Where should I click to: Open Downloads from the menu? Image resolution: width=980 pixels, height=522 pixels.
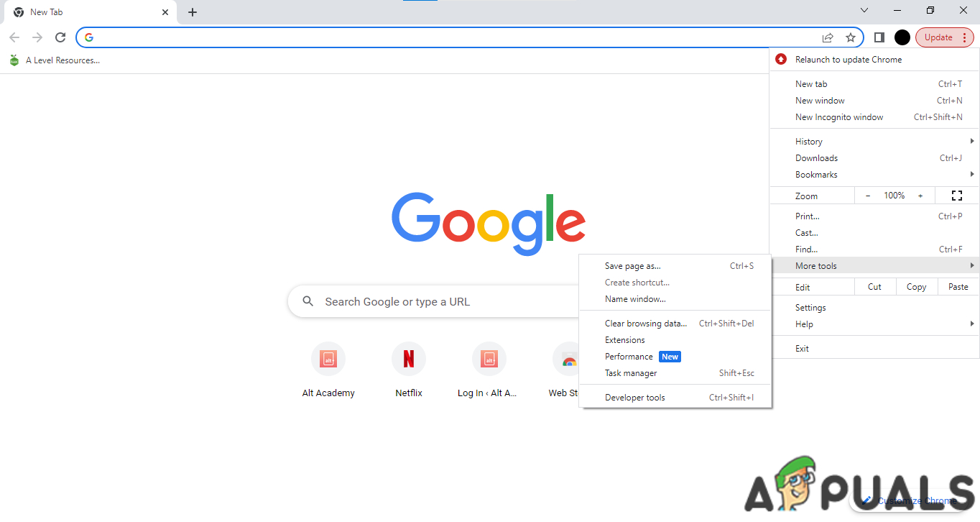click(x=874, y=158)
